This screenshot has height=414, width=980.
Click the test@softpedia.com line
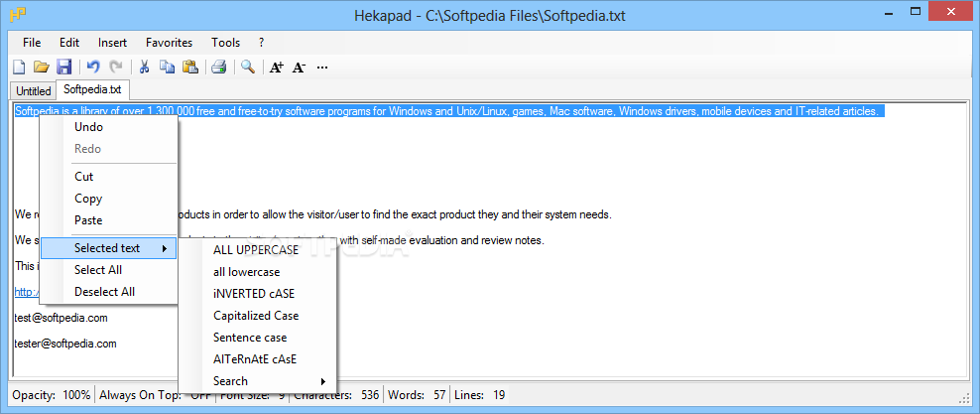tap(61, 318)
